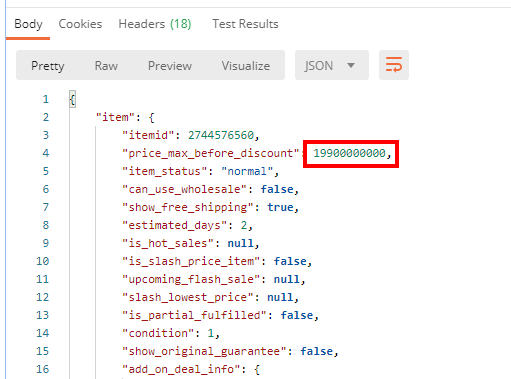Click the "show_free_shipping" key
511x379 pixels.
pyautogui.click(x=188, y=207)
